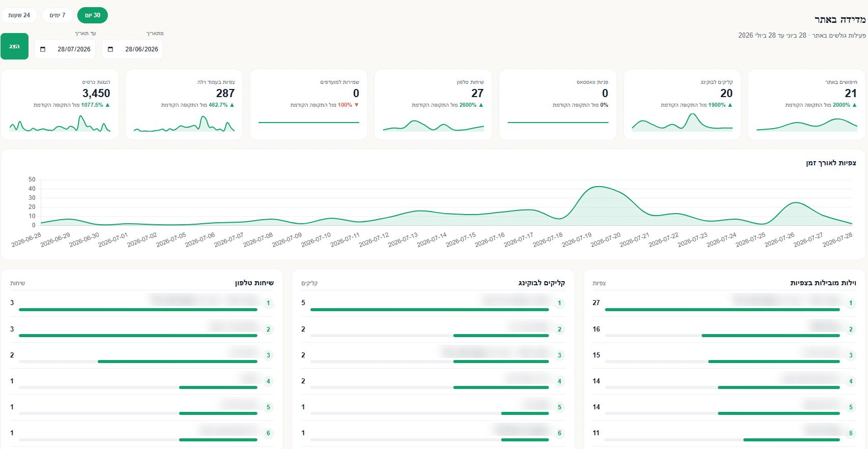Click rank 2 badge in קליקים לבוקינג list

(x=560, y=330)
